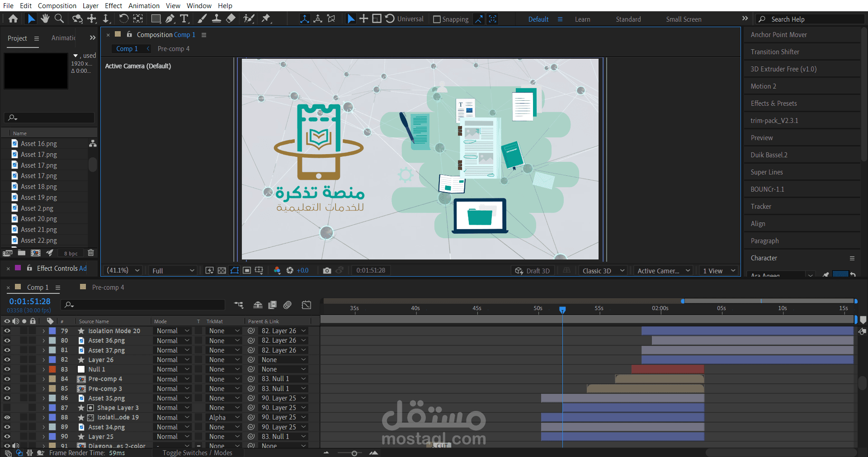Hide layer 80 Asset 36.png

pyautogui.click(x=7, y=340)
